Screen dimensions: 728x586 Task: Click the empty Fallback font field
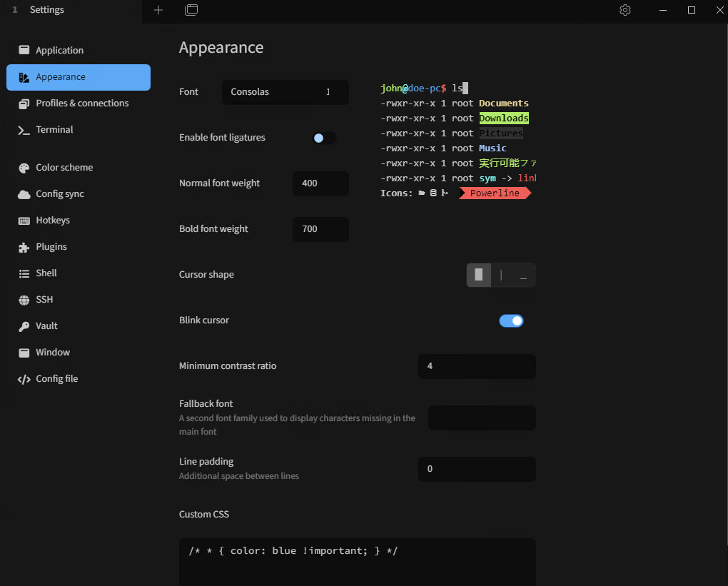click(482, 418)
